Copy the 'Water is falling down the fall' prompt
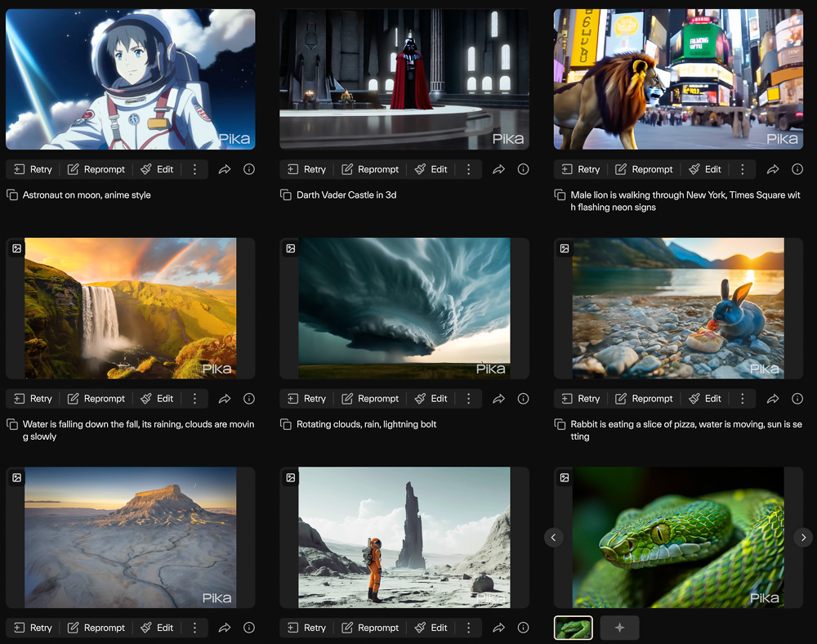 click(12, 424)
